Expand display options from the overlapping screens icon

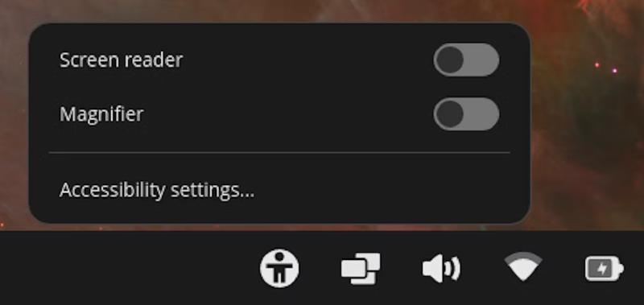click(361, 269)
